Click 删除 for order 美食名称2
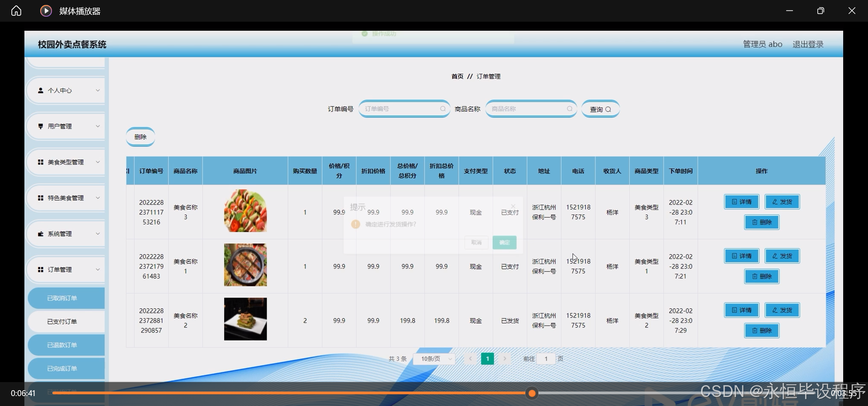Screen dimensions: 868x406 pos(762,331)
